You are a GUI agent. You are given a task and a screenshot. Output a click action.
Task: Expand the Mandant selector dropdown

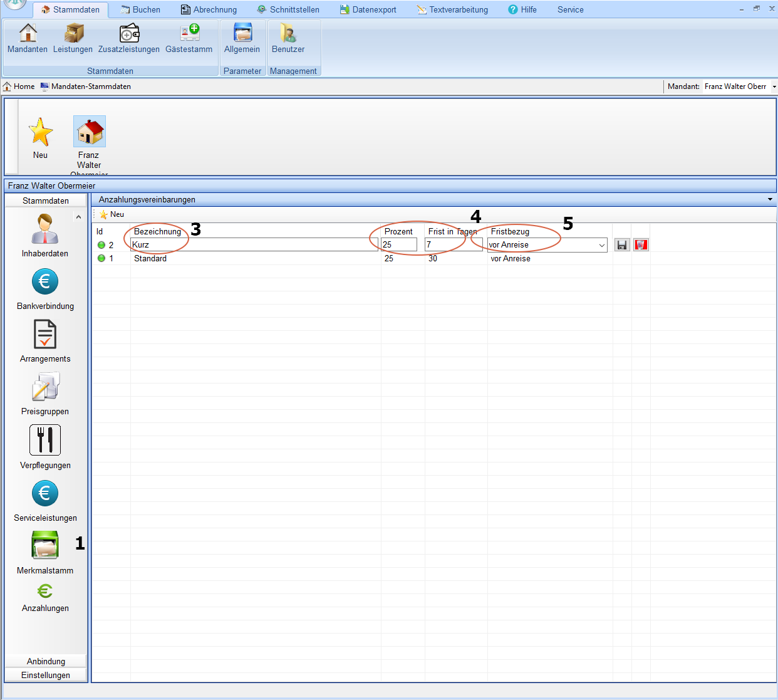point(774,86)
